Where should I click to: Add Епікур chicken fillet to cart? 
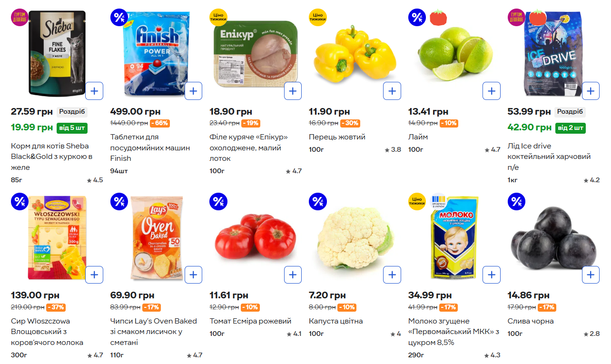click(293, 91)
